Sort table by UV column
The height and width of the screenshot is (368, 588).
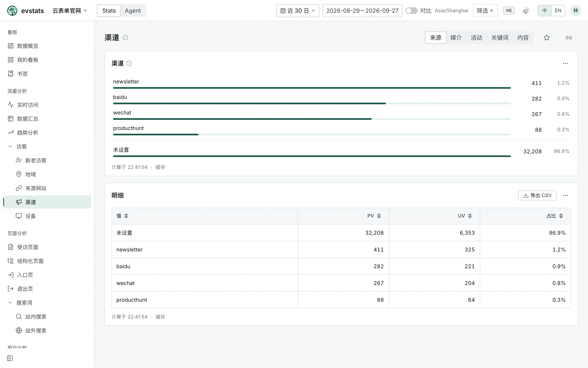470,216
